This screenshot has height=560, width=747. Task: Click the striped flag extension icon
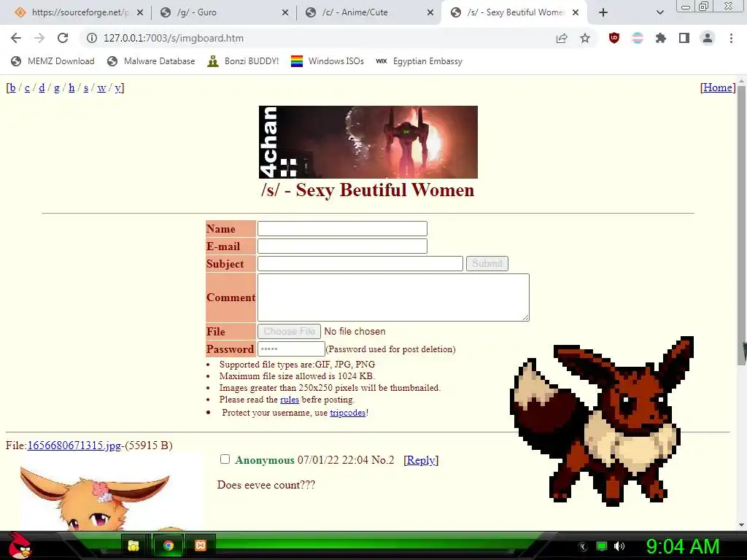tap(638, 38)
